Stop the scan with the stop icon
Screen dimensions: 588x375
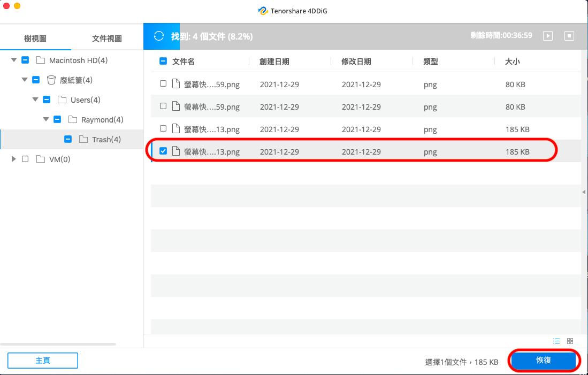pyautogui.click(x=569, y=36)
